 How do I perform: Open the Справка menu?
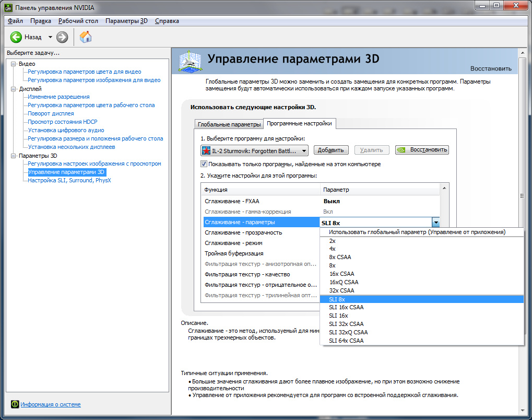click(167, 21)
